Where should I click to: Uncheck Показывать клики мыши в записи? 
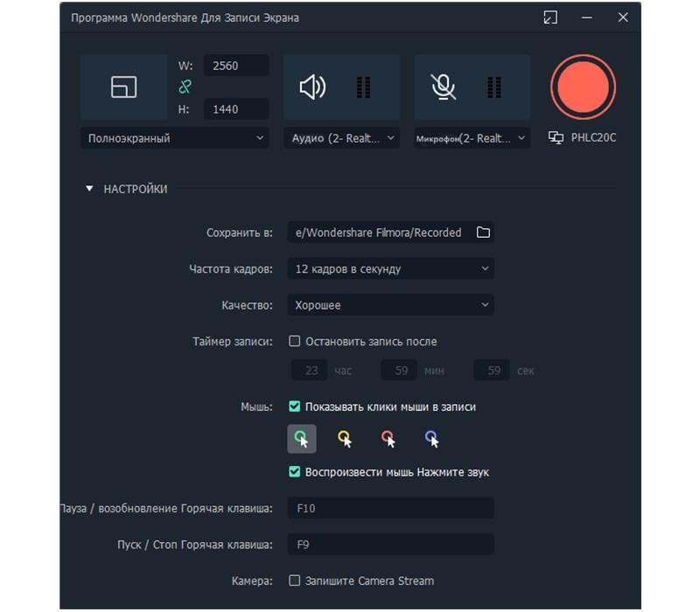295,407
